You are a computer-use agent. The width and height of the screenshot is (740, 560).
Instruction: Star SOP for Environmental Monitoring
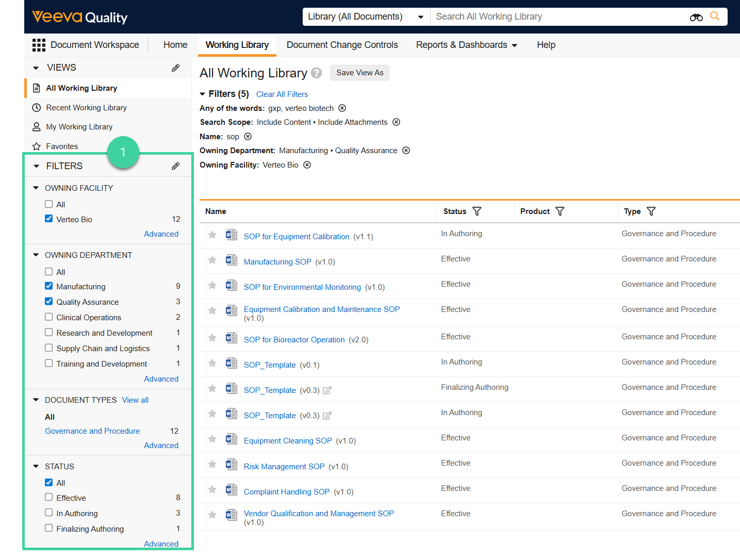click(x=212, y=286)
